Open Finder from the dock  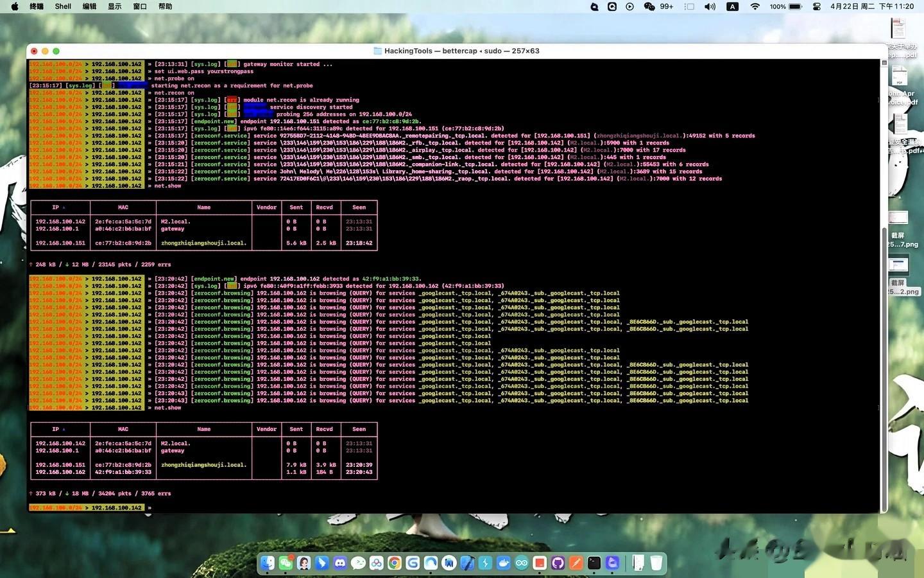[268, 563]
